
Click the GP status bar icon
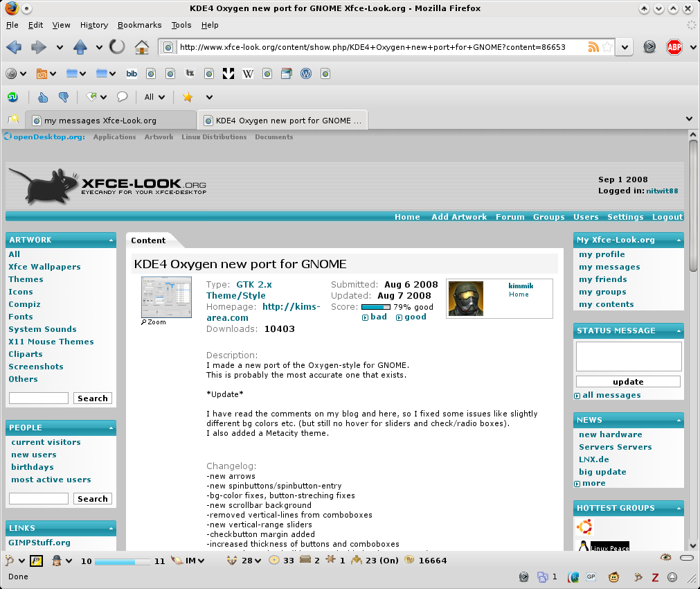[x=591, y=577]
